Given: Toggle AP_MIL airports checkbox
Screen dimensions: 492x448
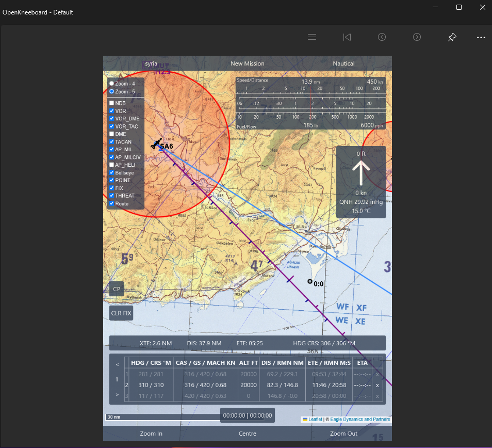Looking at the screenshot, I should (x=111, y=149).
